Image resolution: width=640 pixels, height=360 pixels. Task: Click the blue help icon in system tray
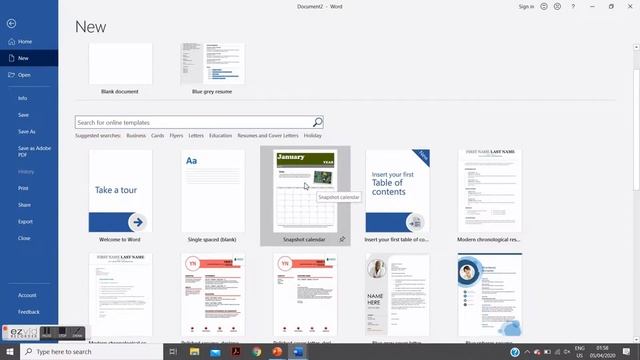[x=515, y=352]
